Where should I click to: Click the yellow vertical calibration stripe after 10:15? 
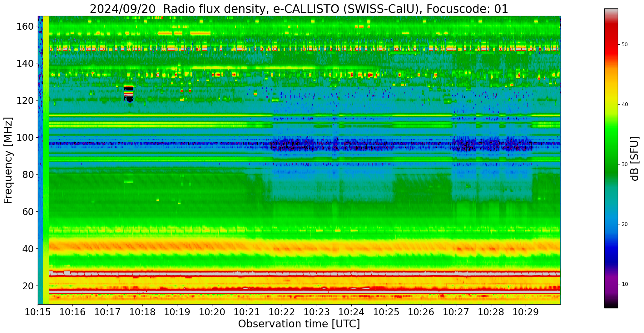(x=46, y=160)
